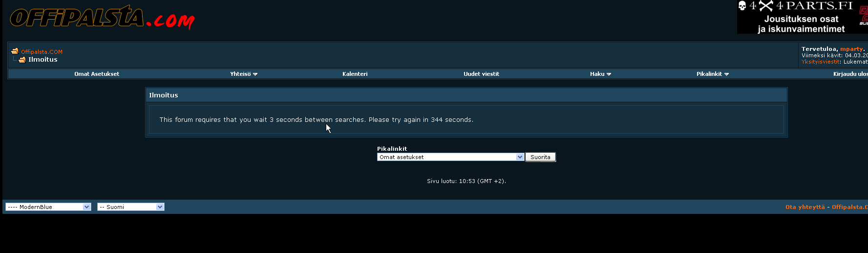
Task: Click the arrow icon beside Haku
Action: click(609, 74)
